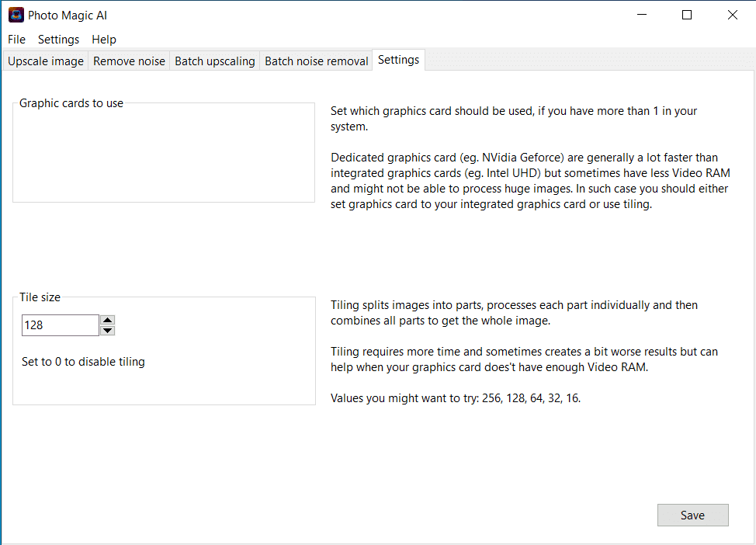The image size is (756, 545).
Task: Close the Photo Magic AI window
Action: coord(732,15)
